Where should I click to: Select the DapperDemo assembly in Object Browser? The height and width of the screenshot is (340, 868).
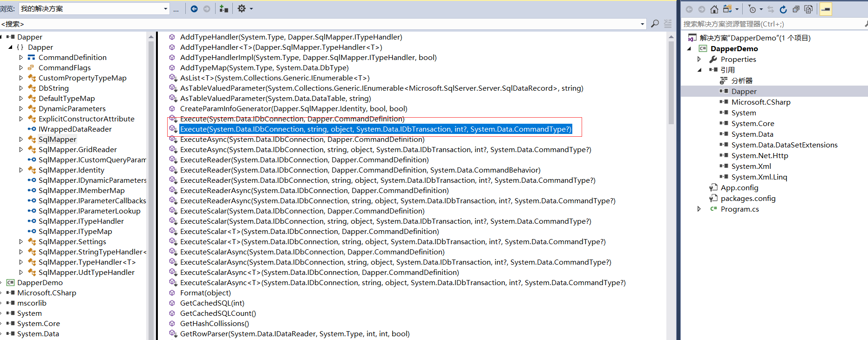tap(40, 282)
